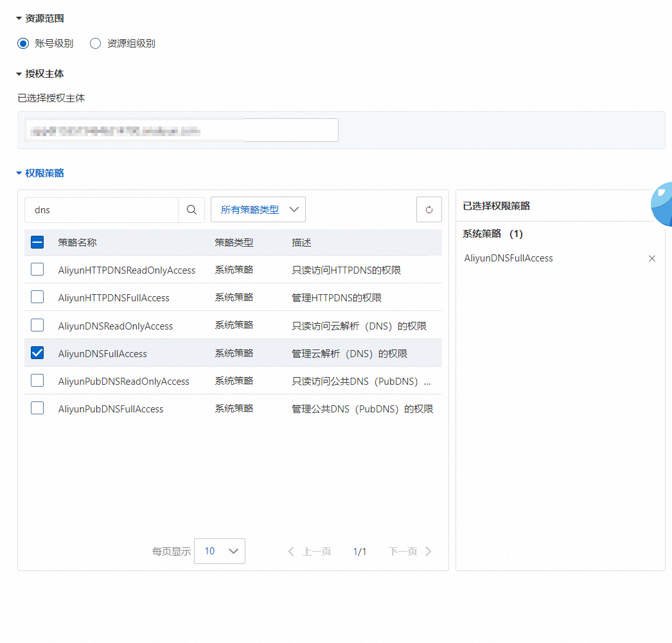Uncheck AliyunDNSFullAccess policy checkbox

pyautogui.click(x=37, y=353)
